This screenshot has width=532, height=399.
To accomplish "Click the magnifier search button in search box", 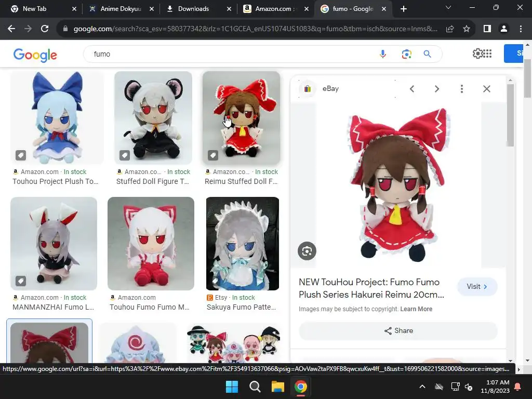I will coord(427,54).
